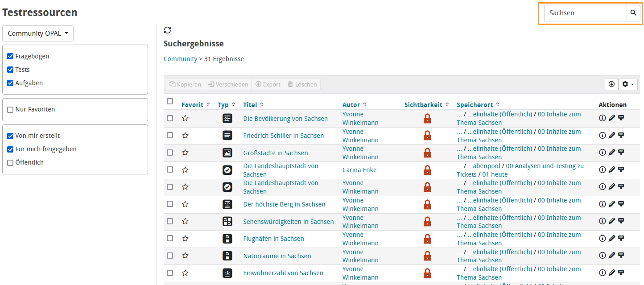Mark Naturräume in Sachsen as favorite

(x=185, y=256)
